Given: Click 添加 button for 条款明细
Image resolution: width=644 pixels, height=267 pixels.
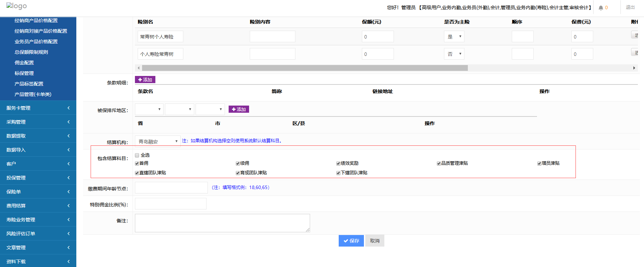Looking at the screenshot, I should pyautogui.click(x=145, y=80).
